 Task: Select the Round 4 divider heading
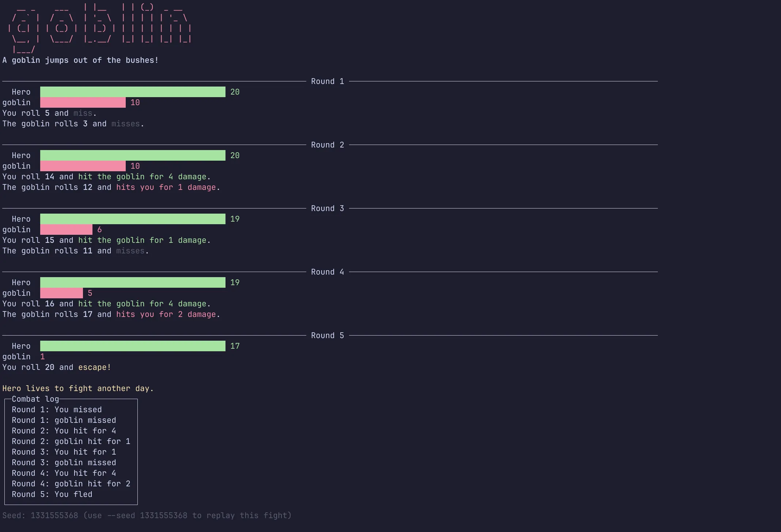click(327, 272)
